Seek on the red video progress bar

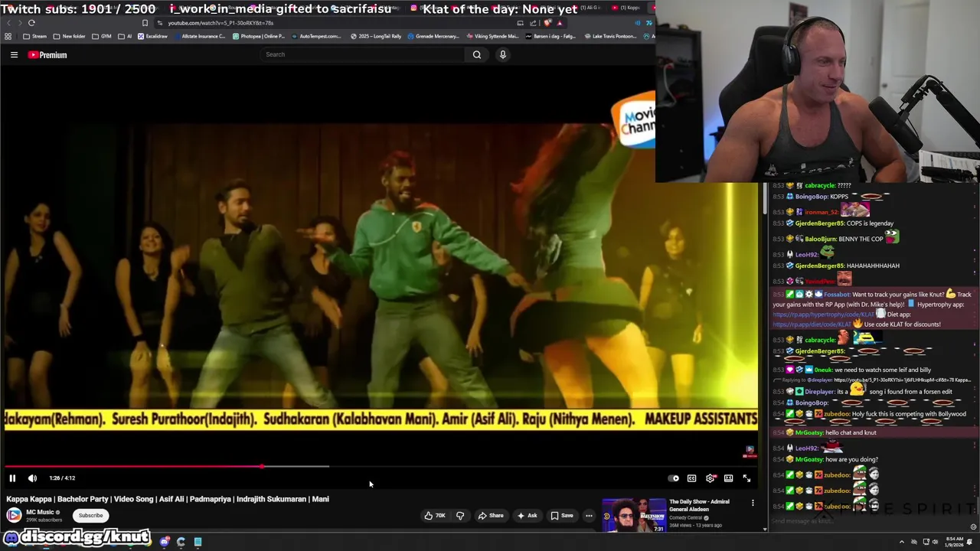(381, 466)
